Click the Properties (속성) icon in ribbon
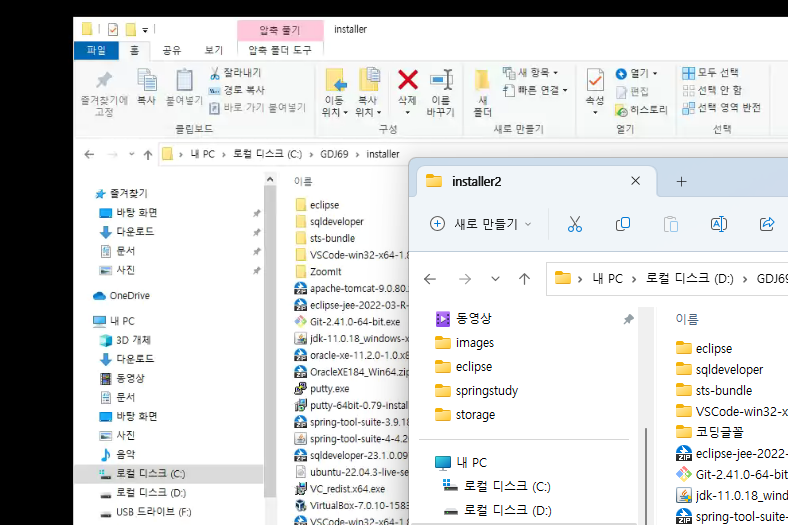The width and height of the screenshot is (788, 525). (x=595, y=80)
